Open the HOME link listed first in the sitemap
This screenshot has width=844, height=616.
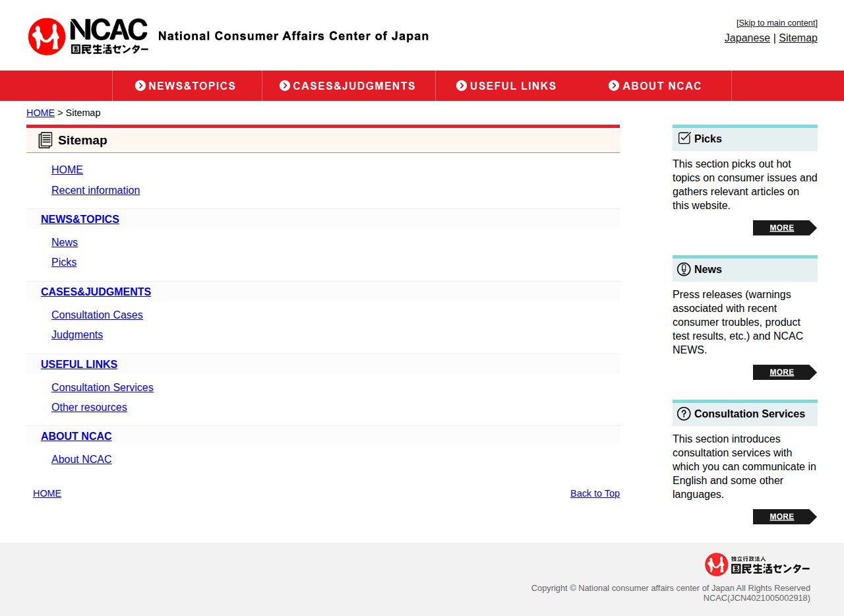click(x=67, y=170)
